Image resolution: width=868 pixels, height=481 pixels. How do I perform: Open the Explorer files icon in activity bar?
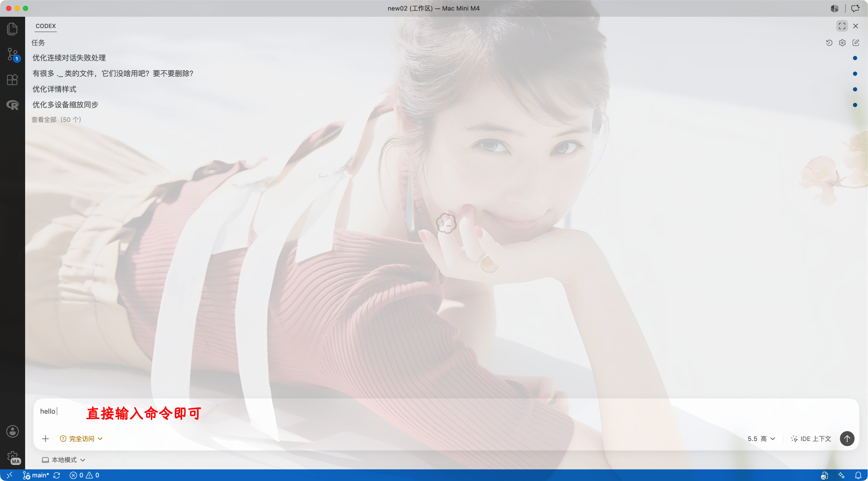click(x=12, y=29)
